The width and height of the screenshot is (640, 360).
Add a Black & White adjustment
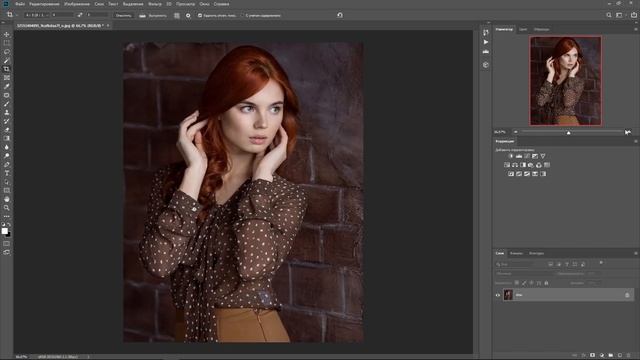click(523, 165)
